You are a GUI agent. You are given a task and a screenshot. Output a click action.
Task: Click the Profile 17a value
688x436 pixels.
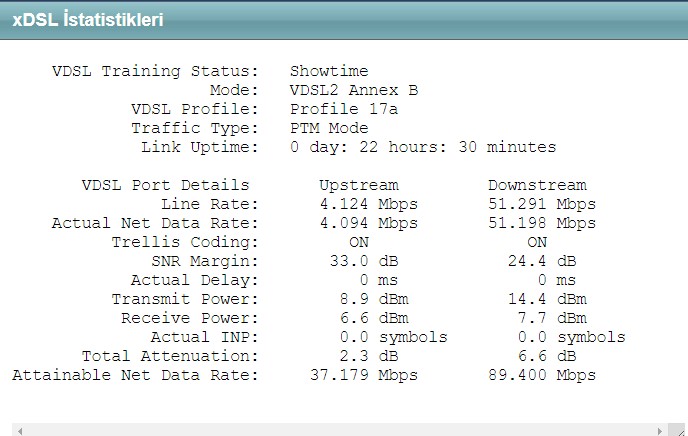[344, 109]
